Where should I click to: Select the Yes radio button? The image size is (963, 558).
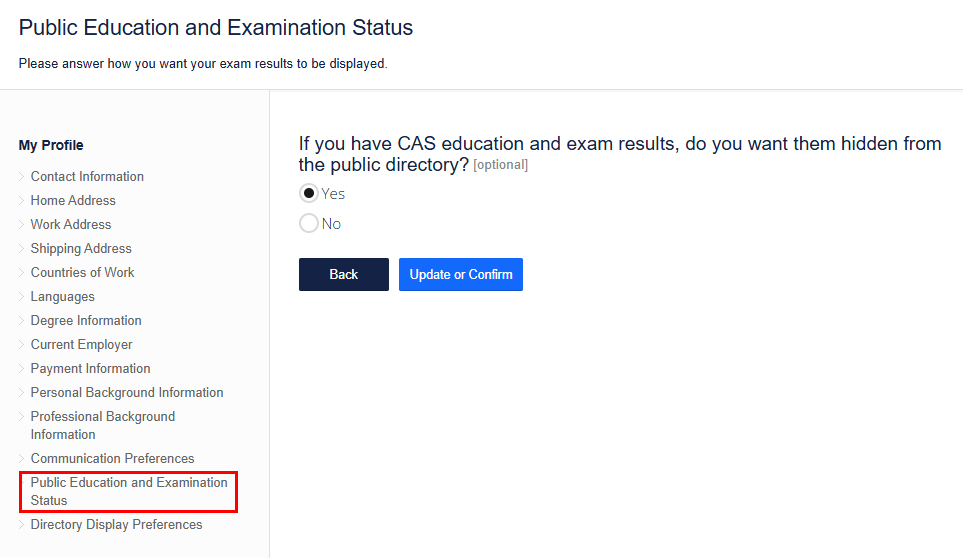coord(309,194)
